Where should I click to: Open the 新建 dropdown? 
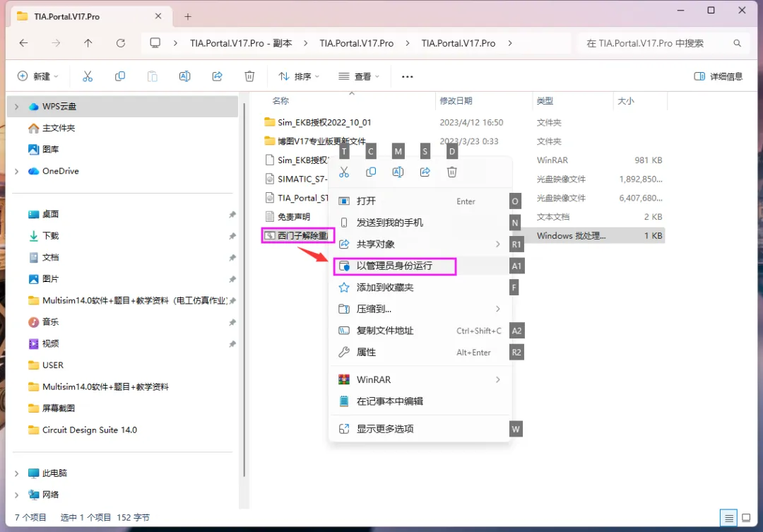[x=38, y=76]
